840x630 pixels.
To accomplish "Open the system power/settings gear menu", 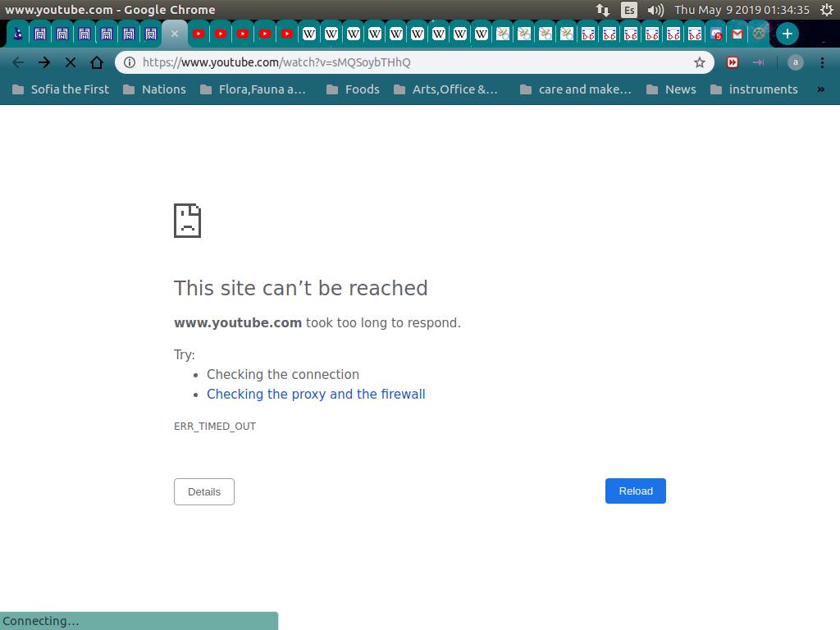I will click(827, 10).
